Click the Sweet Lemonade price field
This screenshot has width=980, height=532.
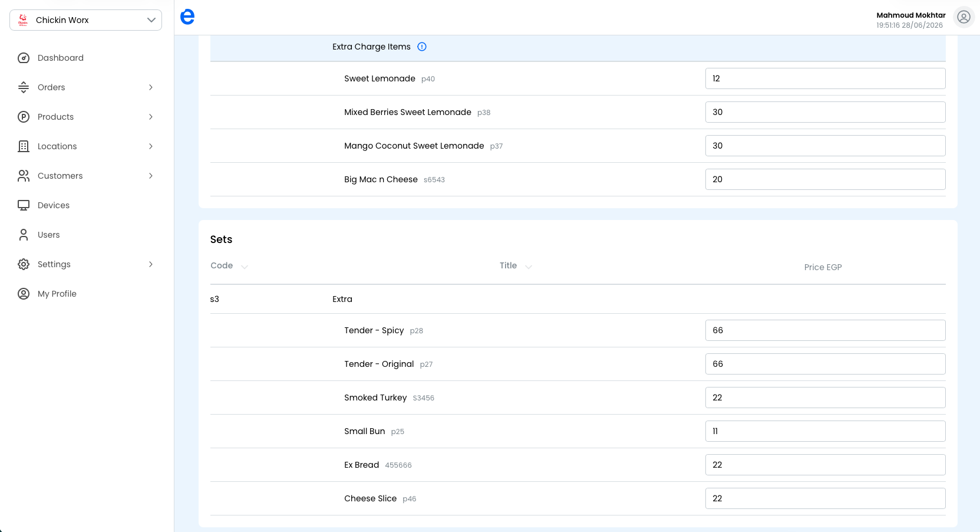click(x=825, y=78)
